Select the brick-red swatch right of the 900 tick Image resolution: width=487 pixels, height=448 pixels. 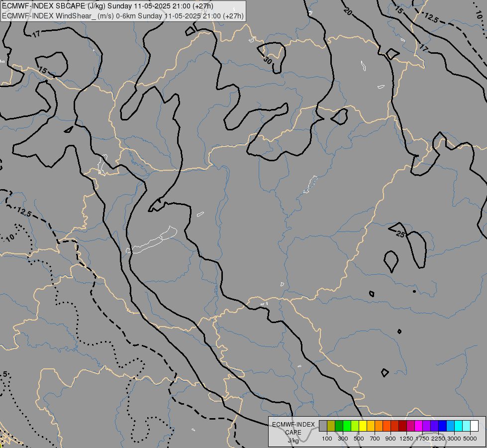(x=395, y=426)
